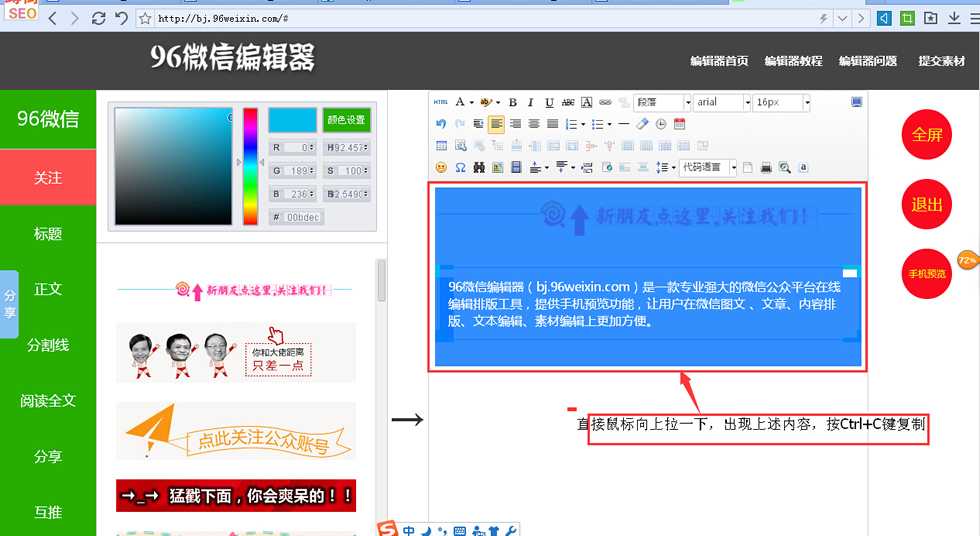Open the 提交素材 submit material link

coord(941,61)
